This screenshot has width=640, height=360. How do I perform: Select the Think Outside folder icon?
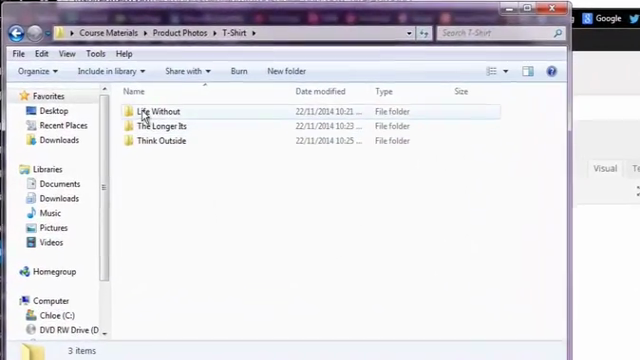tap(129, 141)
